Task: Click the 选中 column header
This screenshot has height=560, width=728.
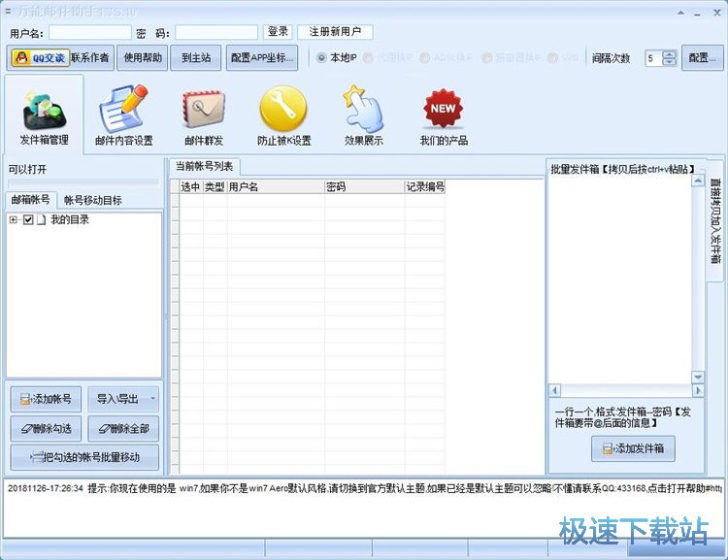Action: [x=191, y=186]
